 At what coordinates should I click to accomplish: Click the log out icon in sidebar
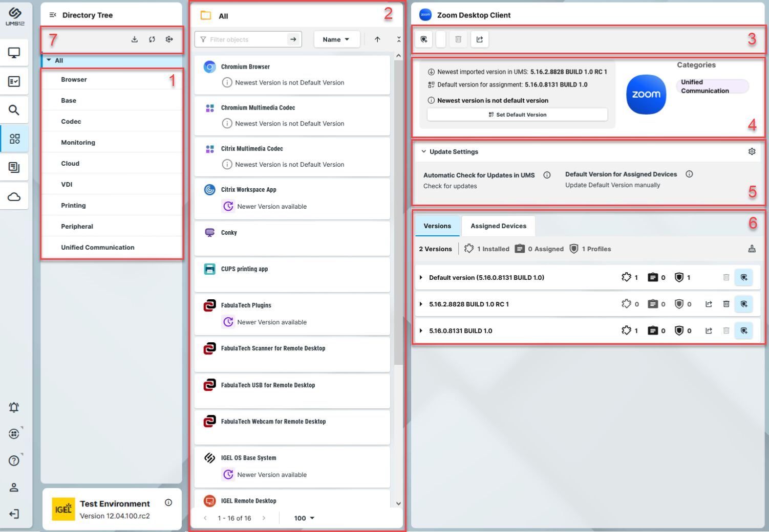[x=14, y=514]
